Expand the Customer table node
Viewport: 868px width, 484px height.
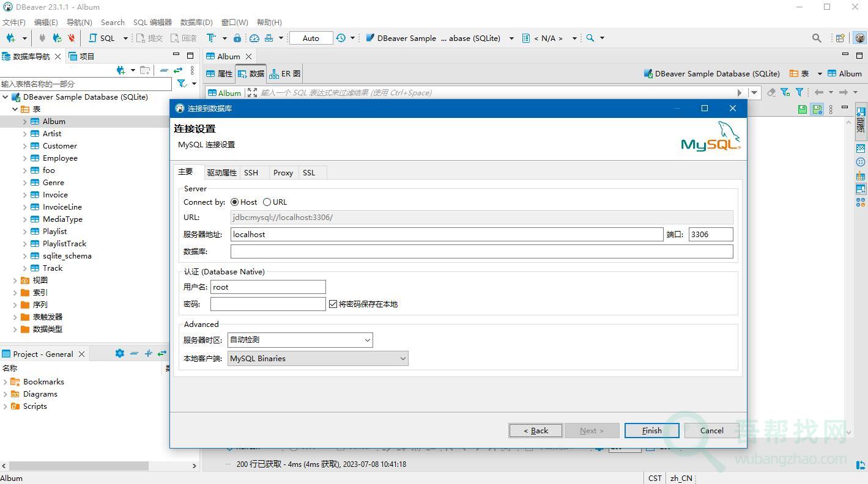25,145
